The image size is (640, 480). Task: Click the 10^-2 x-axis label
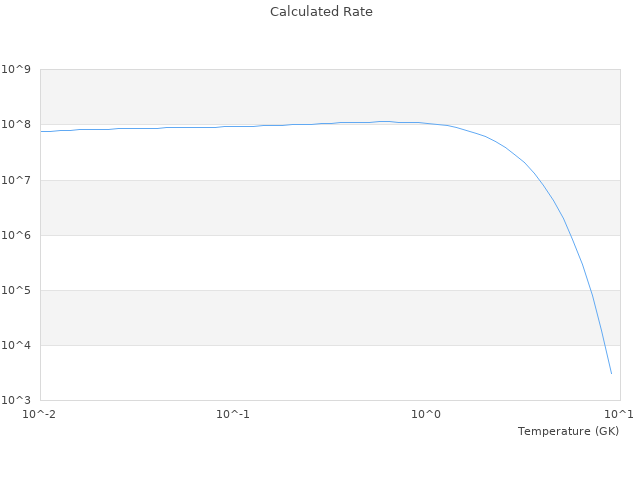click(x=40, y=414)
